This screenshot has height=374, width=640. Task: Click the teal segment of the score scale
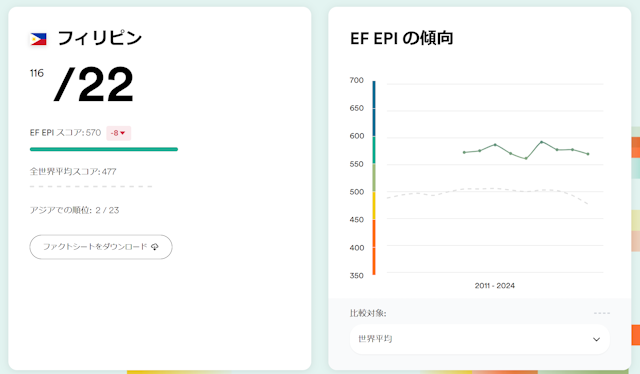(x=374, y=150)
